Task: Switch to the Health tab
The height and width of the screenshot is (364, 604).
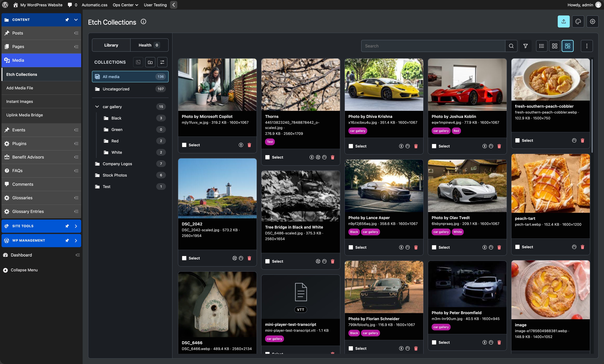Action: (x=149, y=45)
